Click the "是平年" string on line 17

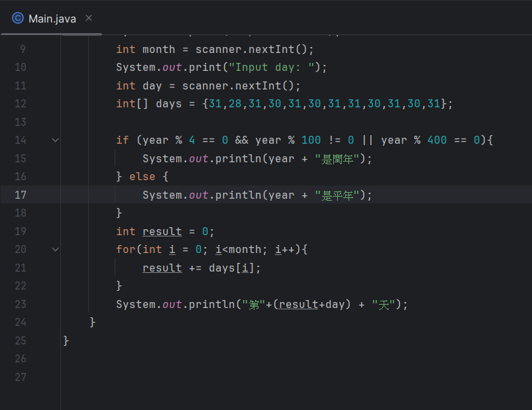tap(337, 195)
